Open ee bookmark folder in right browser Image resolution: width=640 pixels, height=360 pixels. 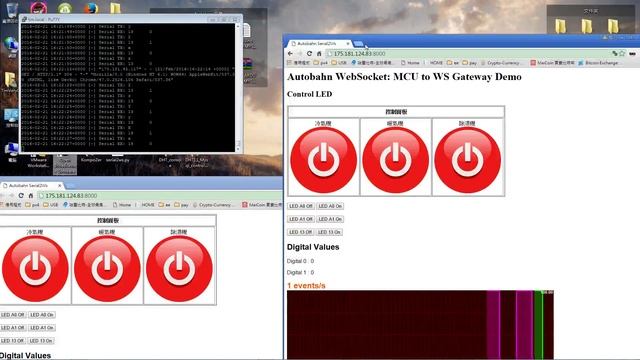click(x=453, y=63)
